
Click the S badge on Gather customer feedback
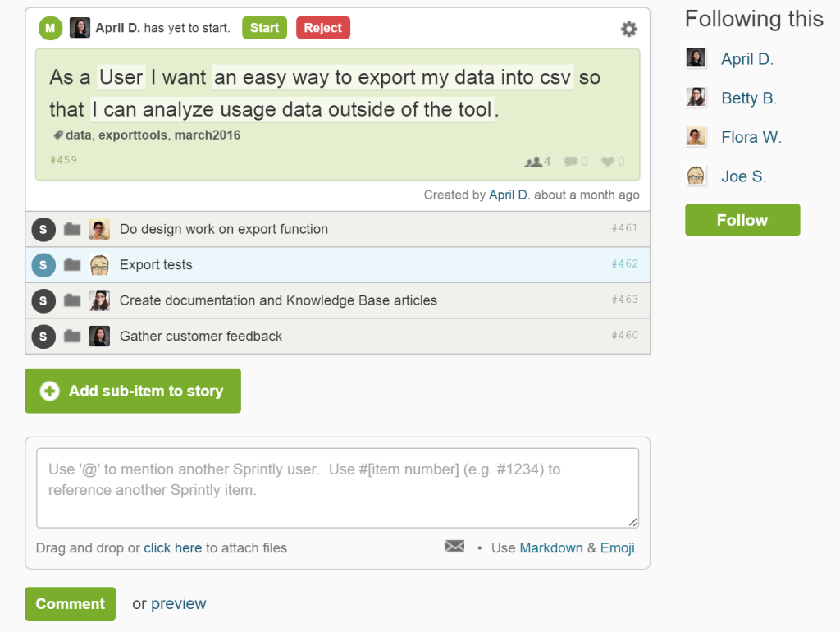tap(43, 337)
